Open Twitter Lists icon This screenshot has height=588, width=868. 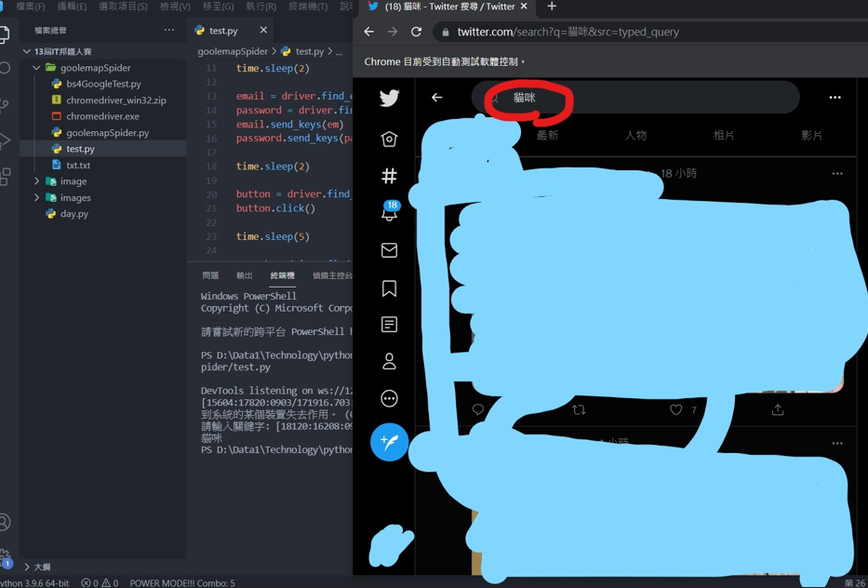(x=389, y=325)
